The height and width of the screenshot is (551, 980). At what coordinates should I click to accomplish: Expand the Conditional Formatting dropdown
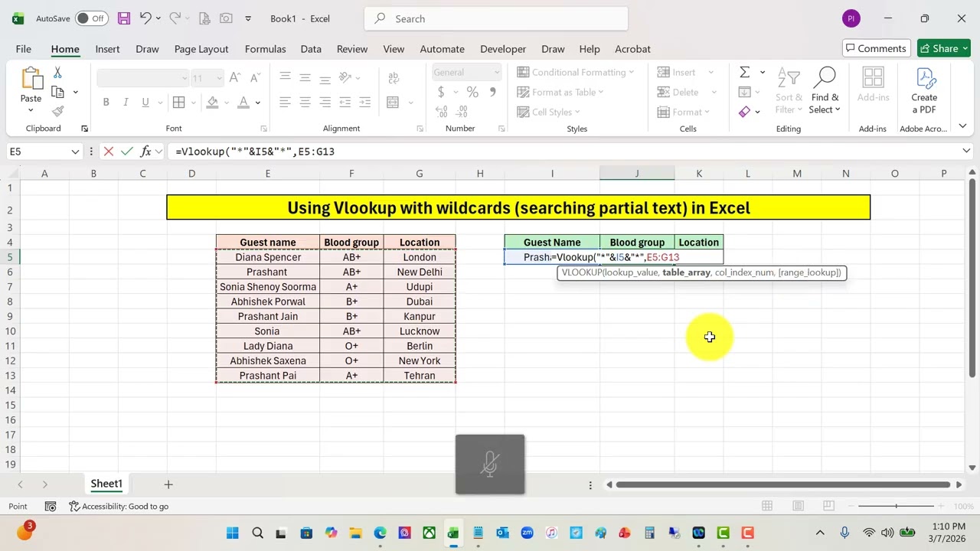(x=631, y=72)
